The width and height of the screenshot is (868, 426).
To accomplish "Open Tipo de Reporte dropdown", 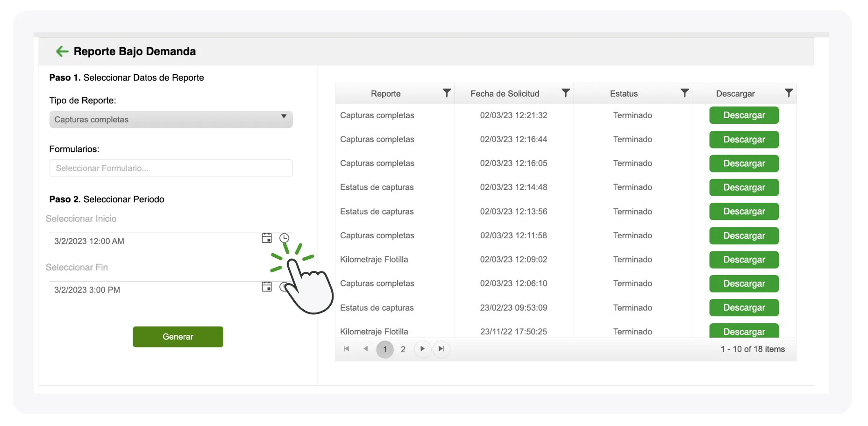I will coord(171,119).
